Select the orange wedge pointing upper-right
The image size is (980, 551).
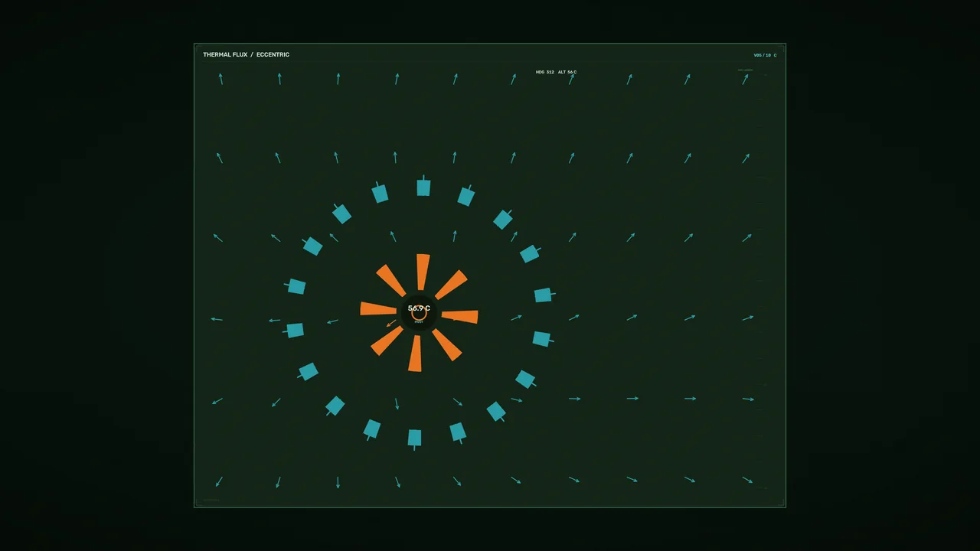(451, 285)
